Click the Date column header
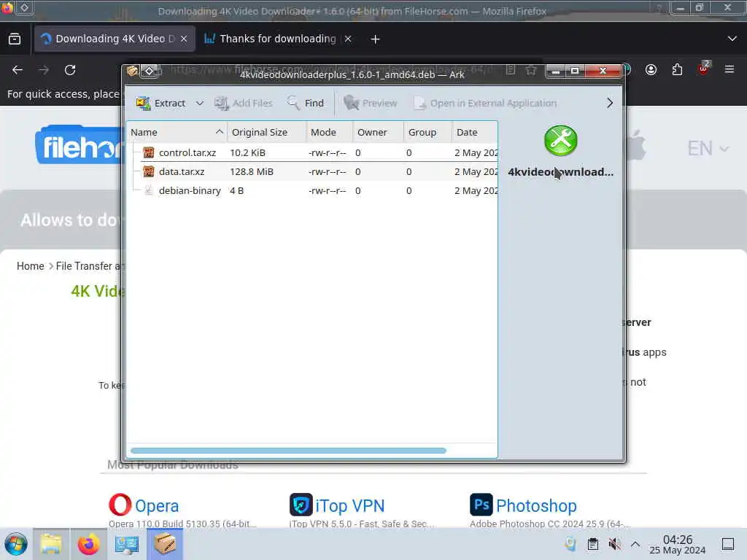The image size is (747, 560). tap(474, 132)
